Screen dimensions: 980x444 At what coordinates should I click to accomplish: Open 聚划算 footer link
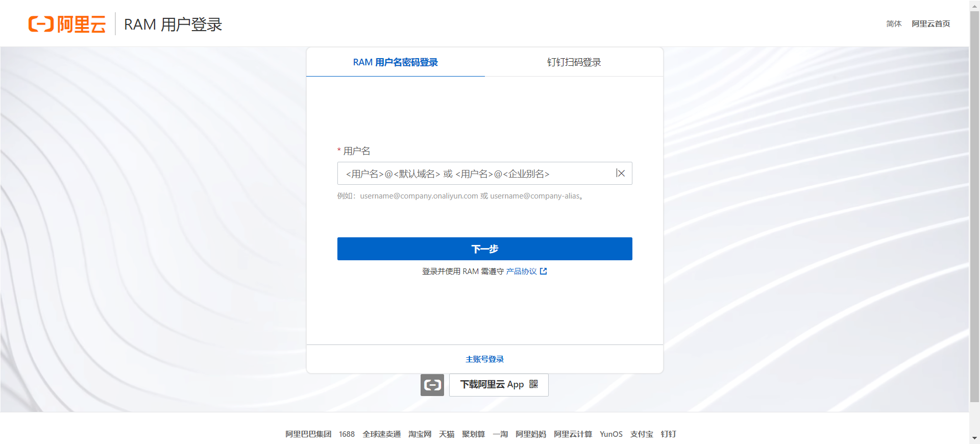point(474,434)
